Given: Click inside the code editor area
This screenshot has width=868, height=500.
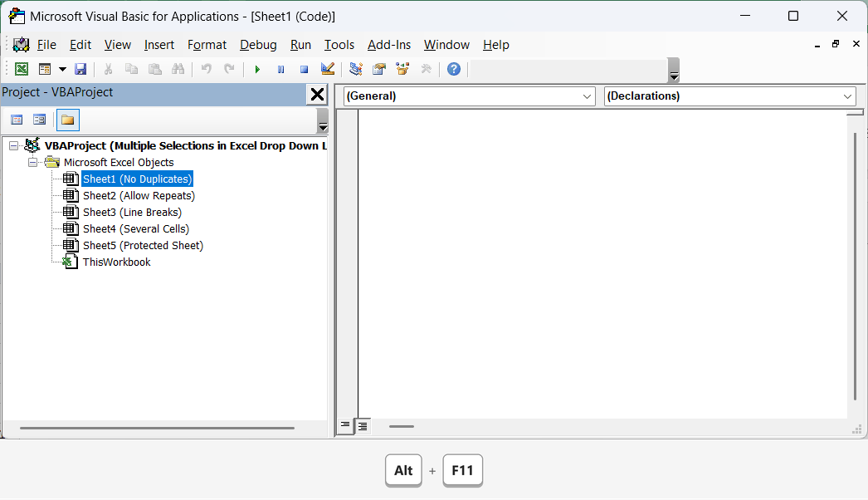Looking at the screenshot, I should coord(602,263).
